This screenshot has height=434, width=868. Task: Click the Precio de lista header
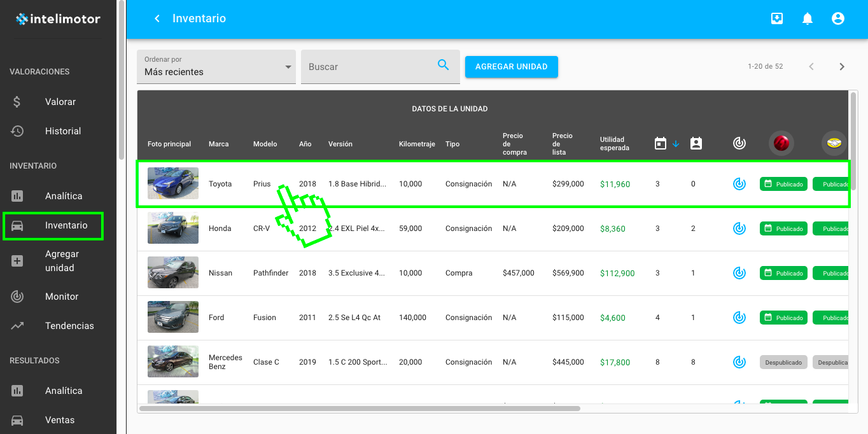pyautogui.click(x=563, y=144)
